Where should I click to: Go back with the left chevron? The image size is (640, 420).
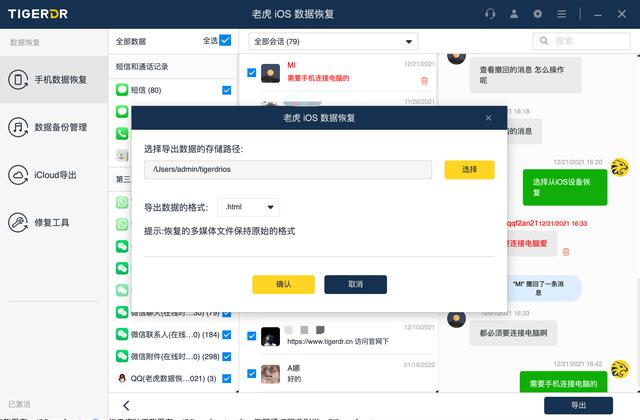point(126,405)
